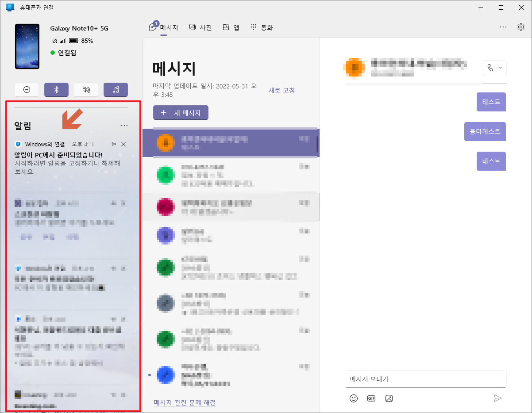
Task: Open the GIF picker
Action: (371, 398)
